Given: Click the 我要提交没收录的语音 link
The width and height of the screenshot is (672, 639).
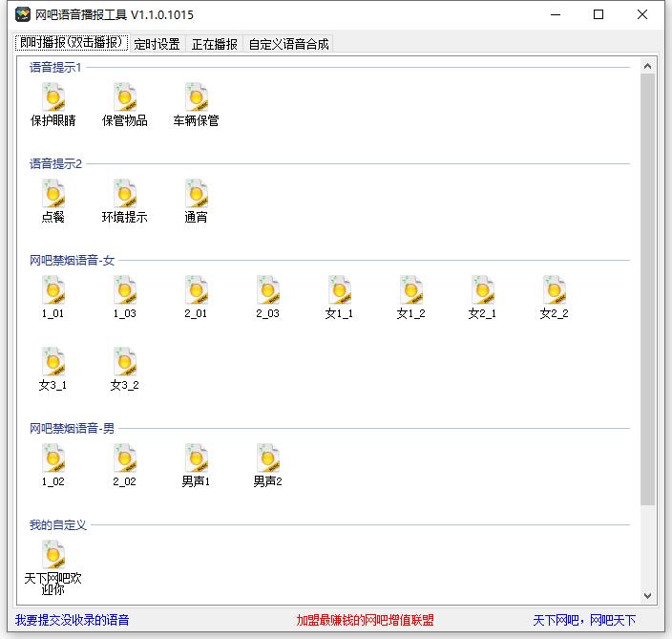Looking at the screenshot, I should (x=73, y=620).
